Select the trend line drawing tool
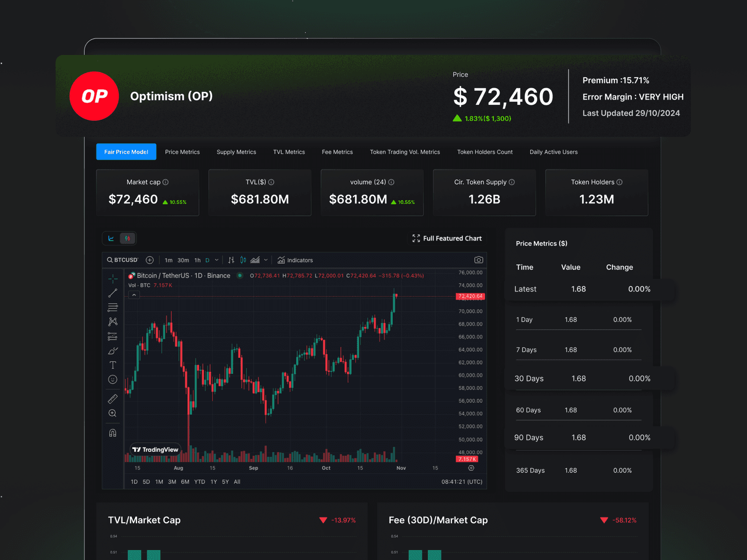 112,293
